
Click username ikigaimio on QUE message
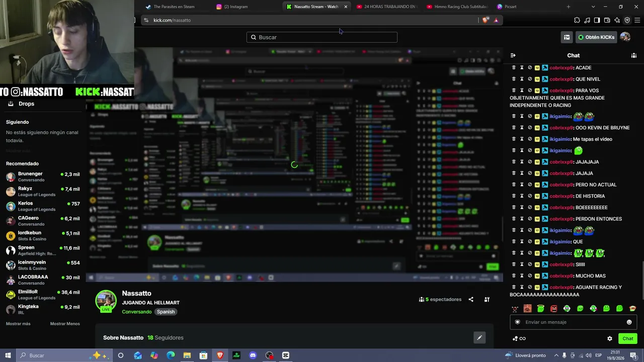(x=560, y=242)
